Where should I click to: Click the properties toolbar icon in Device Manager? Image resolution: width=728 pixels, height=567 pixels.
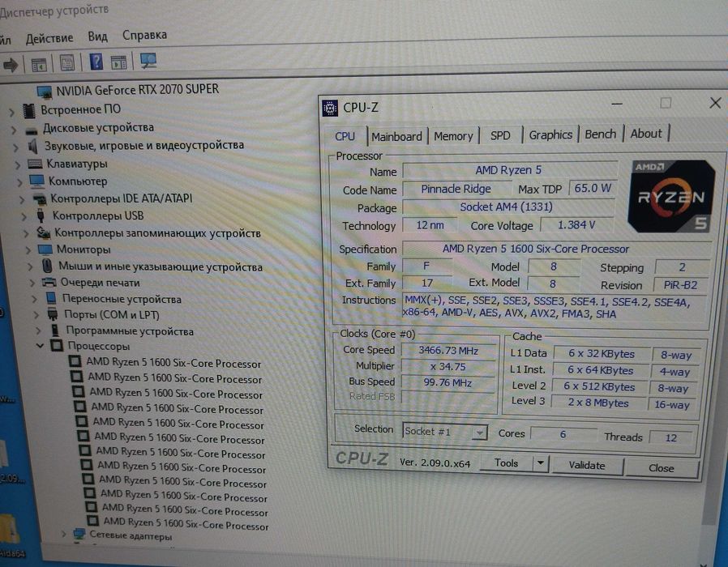pos(67,62)
